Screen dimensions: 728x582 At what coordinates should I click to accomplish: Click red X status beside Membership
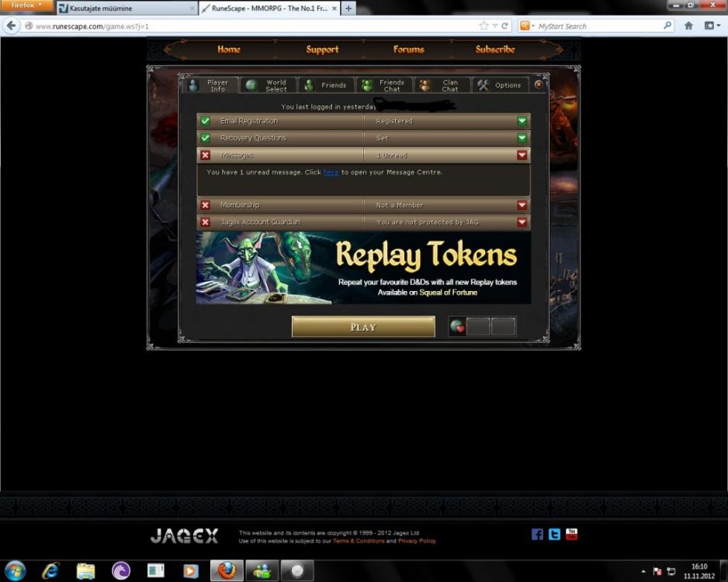click(205, 205)
